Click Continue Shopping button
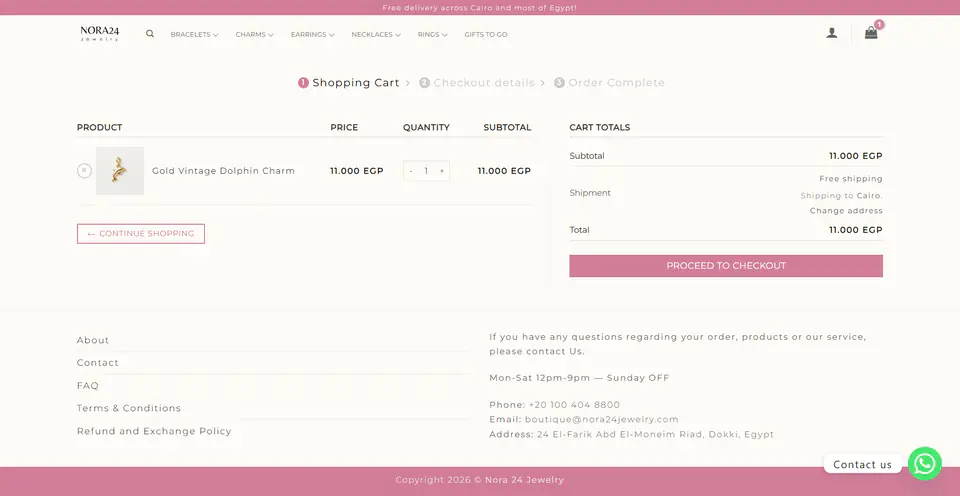This screenshot has height=496, width=960. click(141, 233)
